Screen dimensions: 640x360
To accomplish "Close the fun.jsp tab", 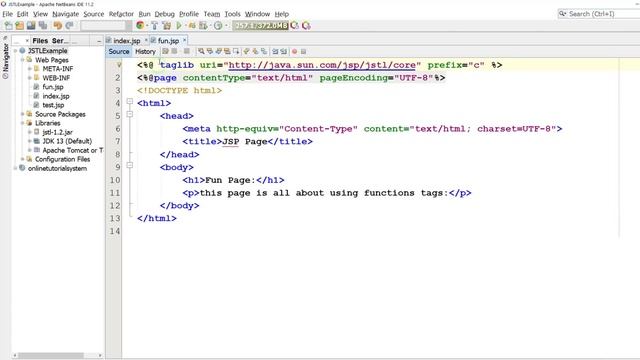I will pos(184,40).
